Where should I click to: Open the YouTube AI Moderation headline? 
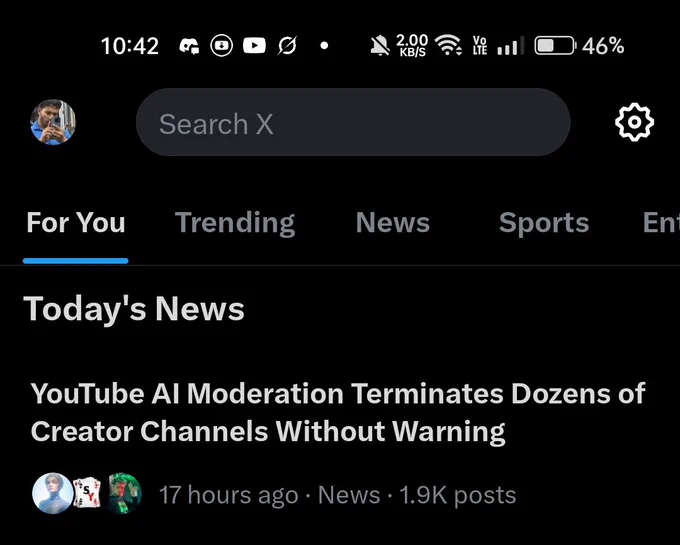tap(338, 412)
